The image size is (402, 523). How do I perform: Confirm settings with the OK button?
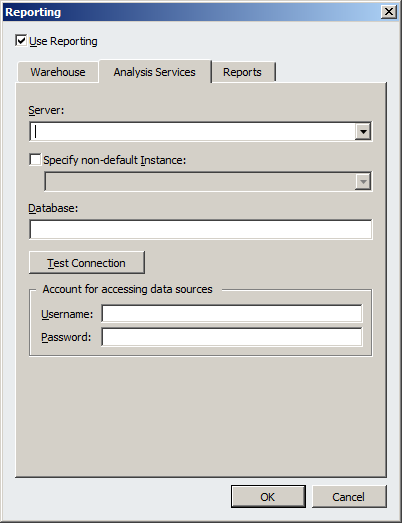[x=268, y=497]
